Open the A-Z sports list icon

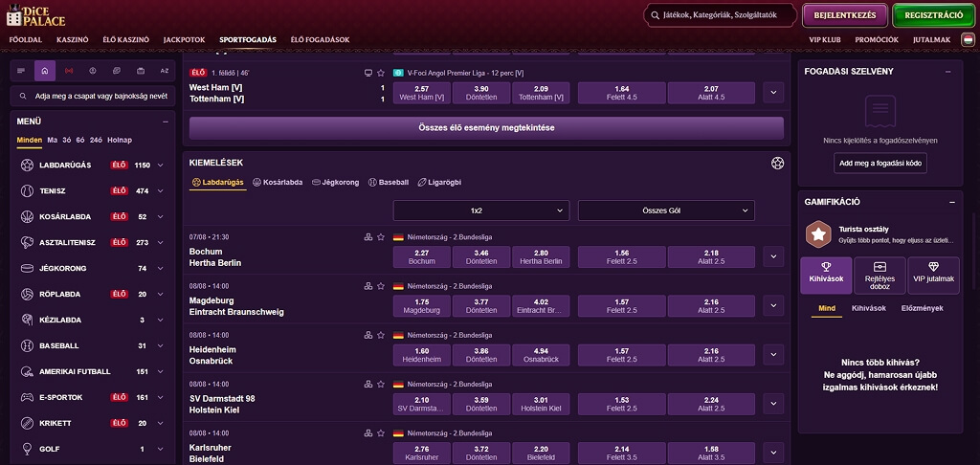[165, 71]
